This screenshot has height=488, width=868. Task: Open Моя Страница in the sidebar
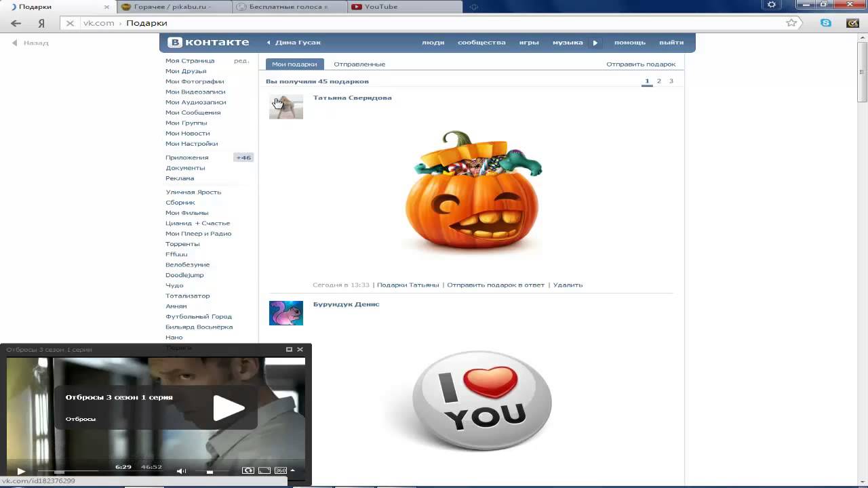click(x=190, y=61)
